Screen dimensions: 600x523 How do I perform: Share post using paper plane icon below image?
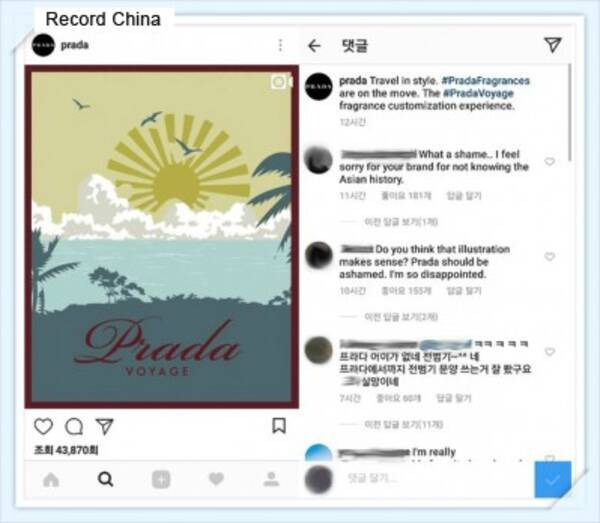(x=104, y=426)
